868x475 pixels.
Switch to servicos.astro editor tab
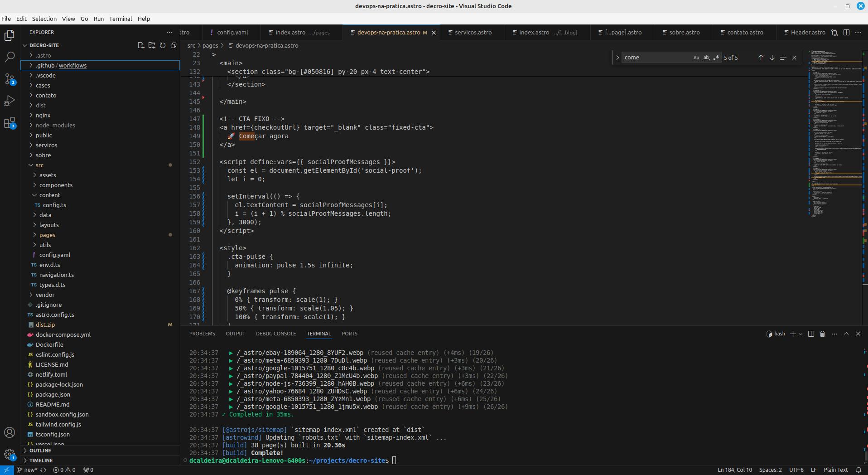point(473,33)
